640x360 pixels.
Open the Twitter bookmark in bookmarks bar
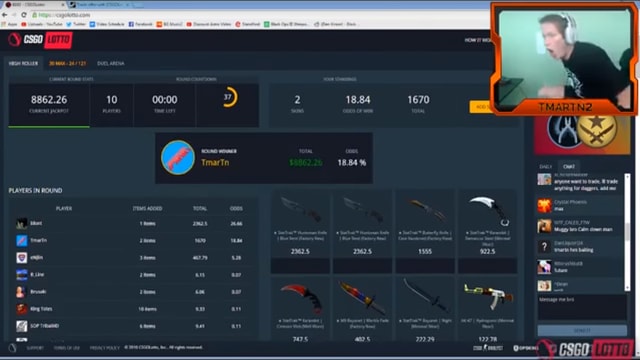tap(76, 24)
